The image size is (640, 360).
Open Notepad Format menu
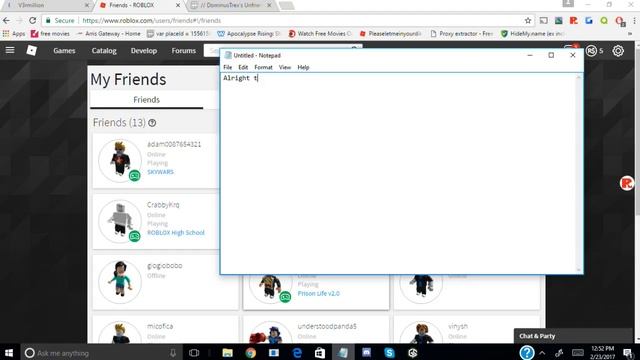tap(263, 67)
